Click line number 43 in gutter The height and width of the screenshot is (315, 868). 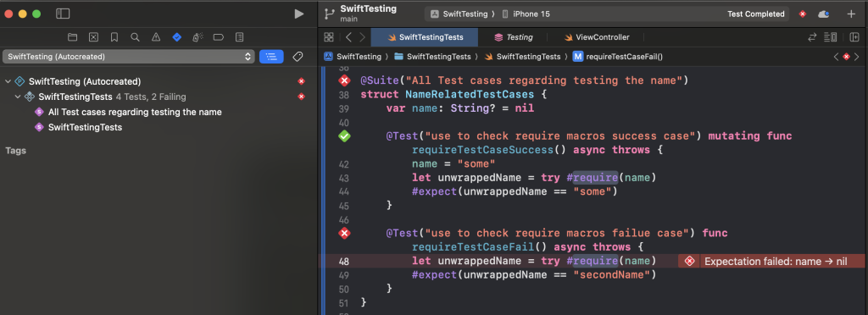343,178
